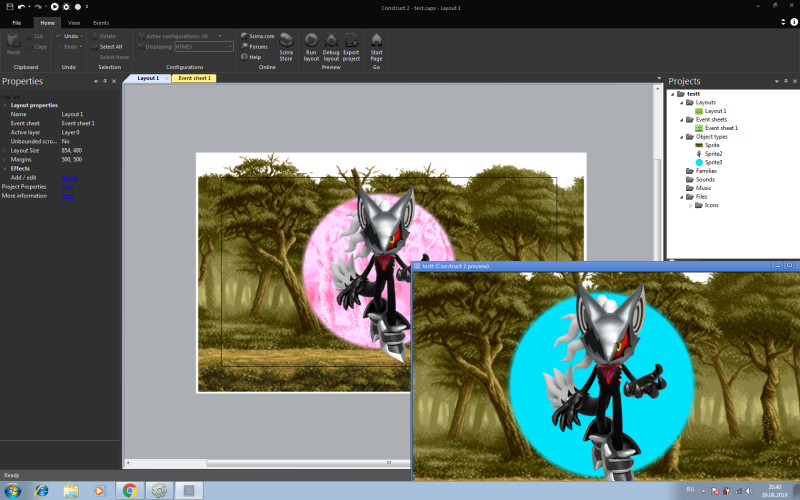Click the Effects link next to Add / edit
The height and width of the screenshot is (500, 800).
click(69, 178)
